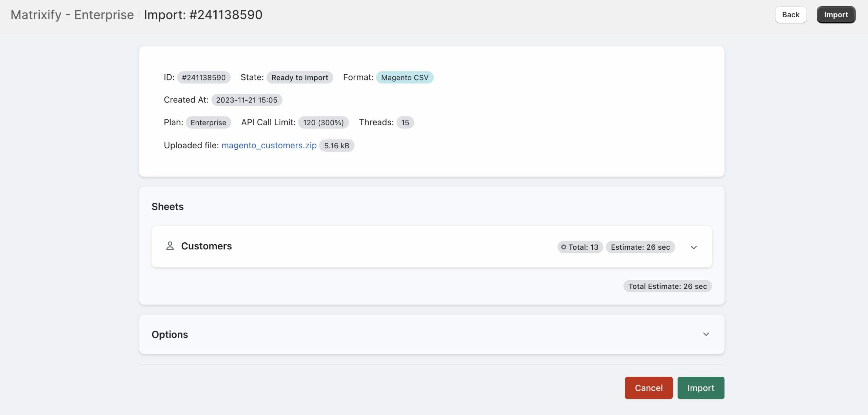
Task: Click the Back button in header
Action: click(790, 15)
